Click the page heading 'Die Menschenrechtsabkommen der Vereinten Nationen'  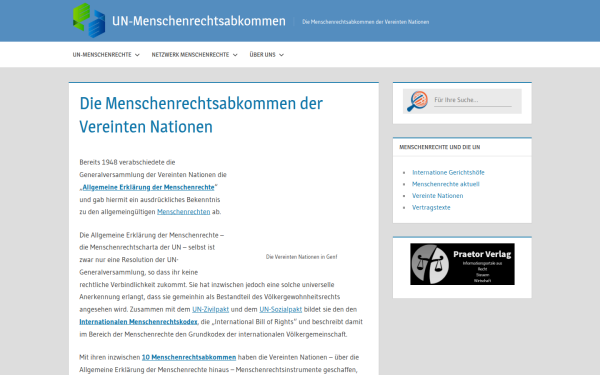click(x=201, y=115)
